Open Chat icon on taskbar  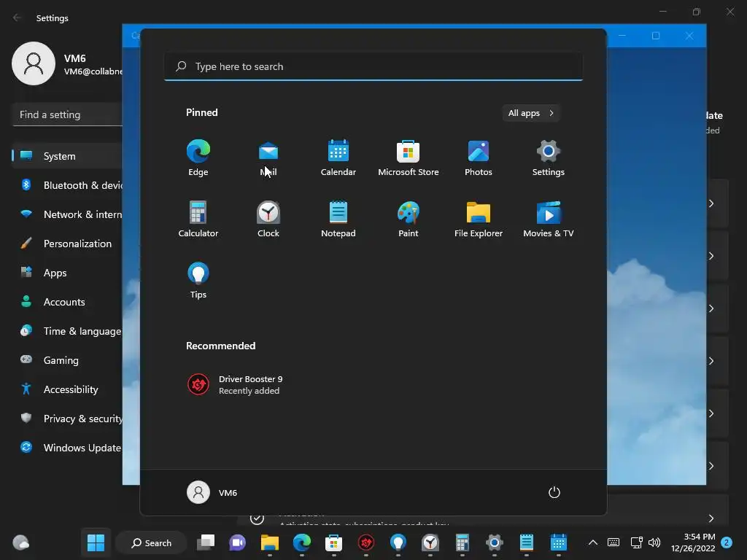click(x=237, y=542)
